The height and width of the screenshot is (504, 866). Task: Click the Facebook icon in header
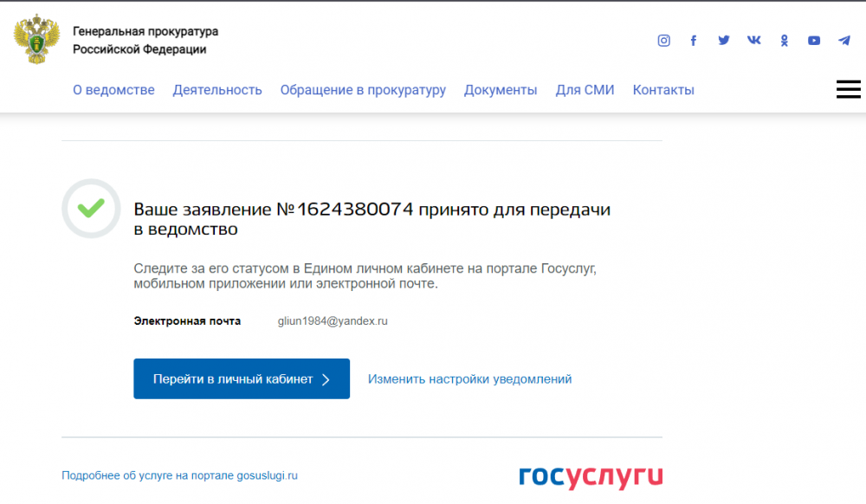pos(694,40)
